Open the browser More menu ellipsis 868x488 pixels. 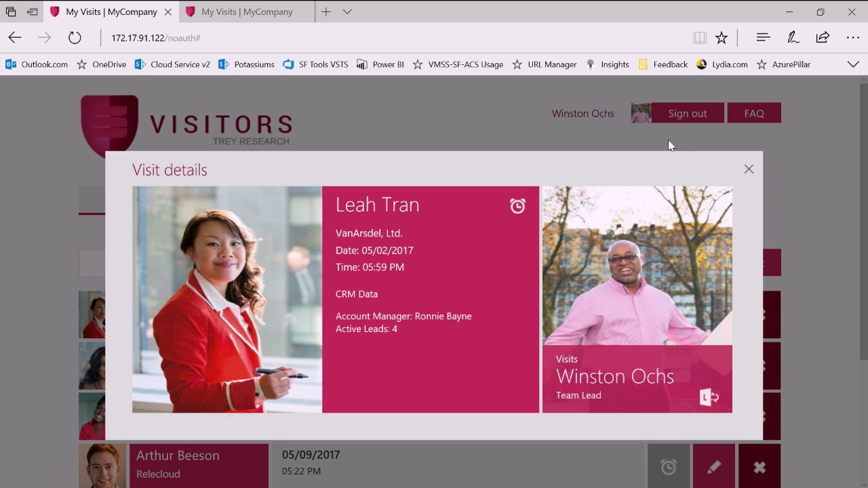coord(853,38)
